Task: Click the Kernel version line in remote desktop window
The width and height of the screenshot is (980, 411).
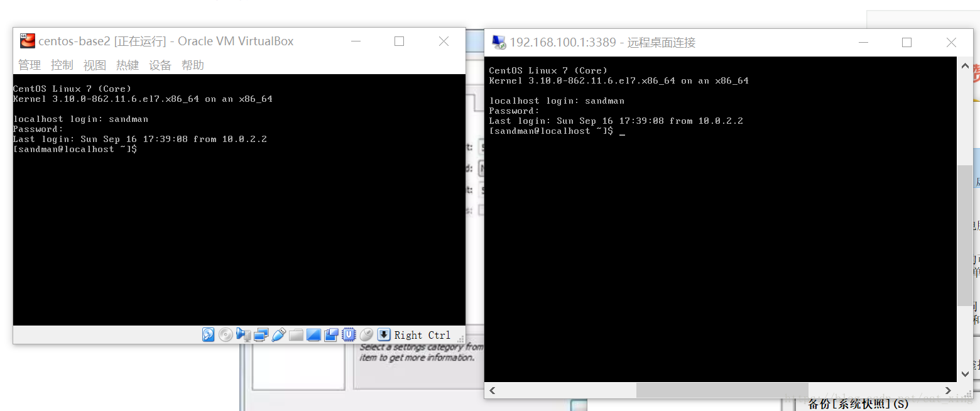Action: point(619,80)
